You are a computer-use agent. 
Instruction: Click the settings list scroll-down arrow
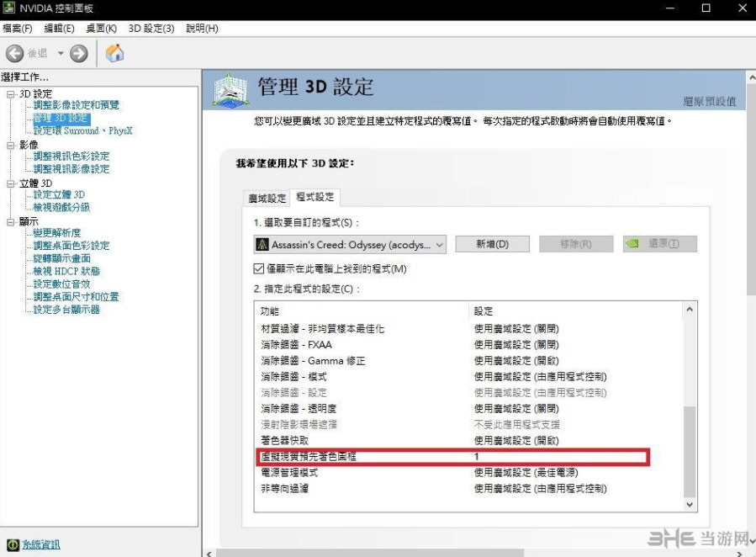[690, 504]
